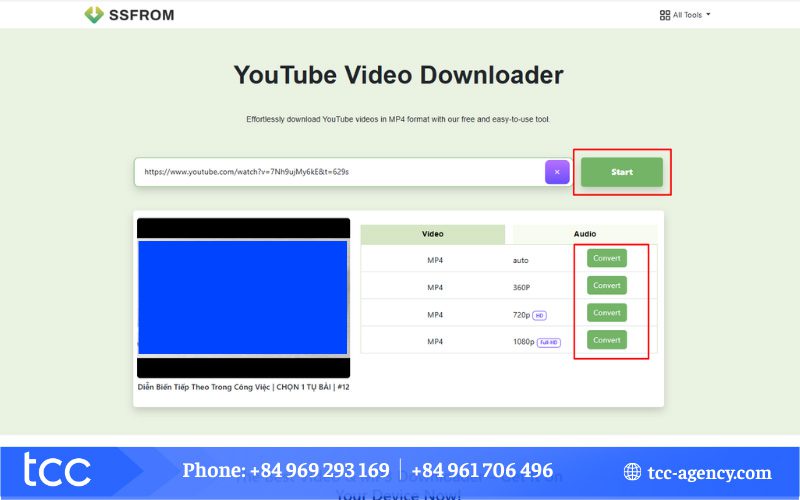Open the tcc-agency.com link in banner
The width and height of the screenshot is (800, 500).
(709, 473)
